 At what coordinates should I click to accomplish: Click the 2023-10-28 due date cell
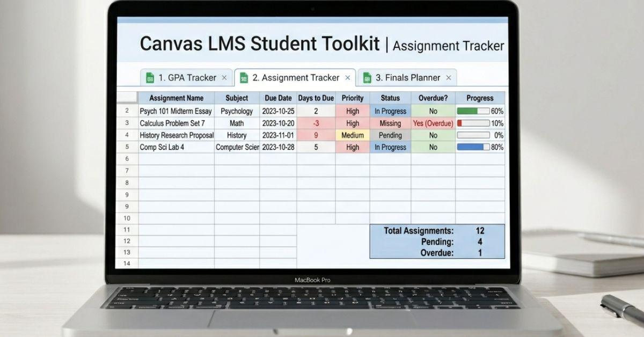coord(278,147)
